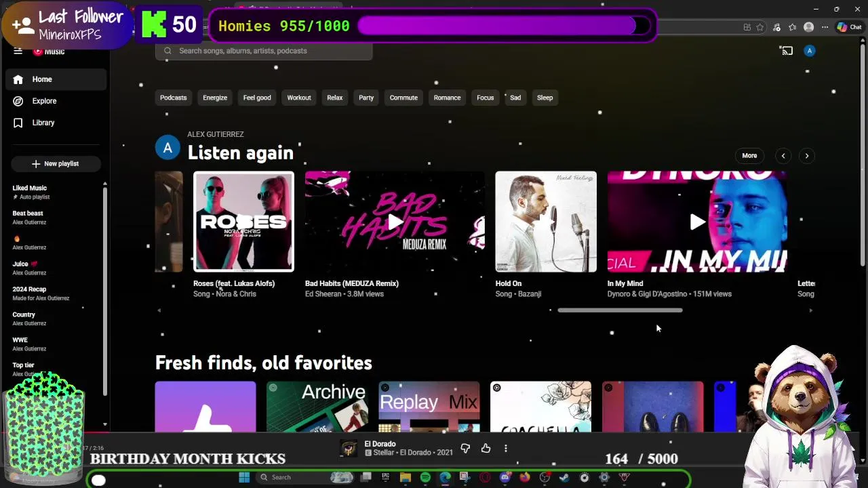
Task: Open the 2024 Recap playlist
Action: point(56,293)
